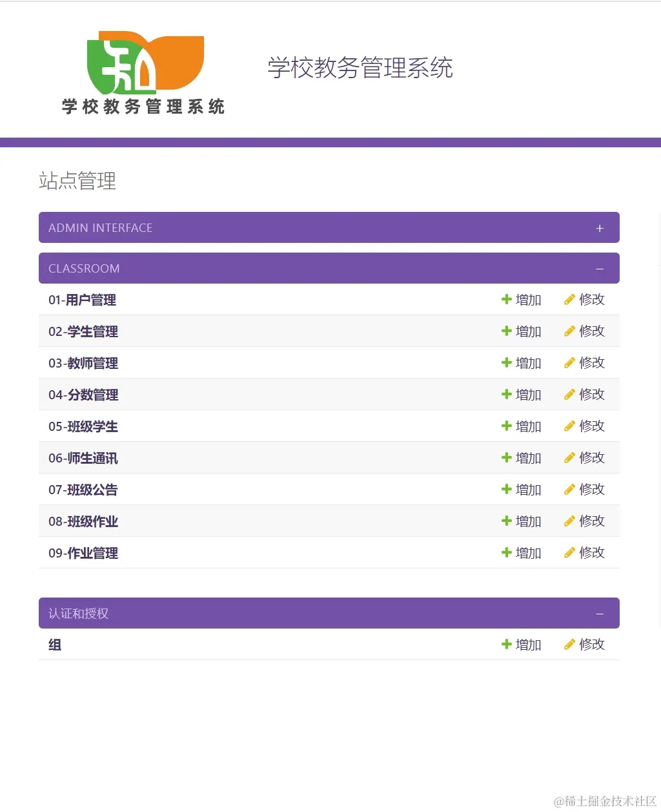This screenshot has width=661, height=812.
Task: Click the 认证和授权 header title
Action: pos(78,614)
